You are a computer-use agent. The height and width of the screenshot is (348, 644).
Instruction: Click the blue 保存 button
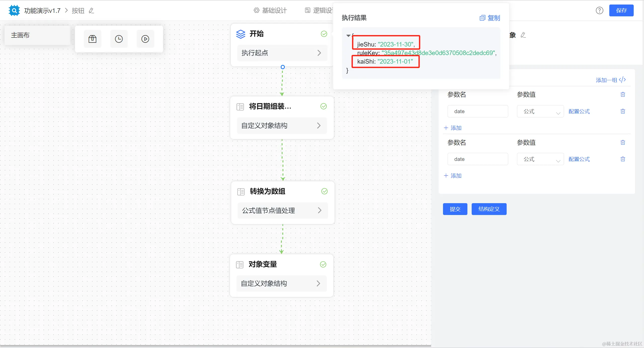(x=621, y=11)
